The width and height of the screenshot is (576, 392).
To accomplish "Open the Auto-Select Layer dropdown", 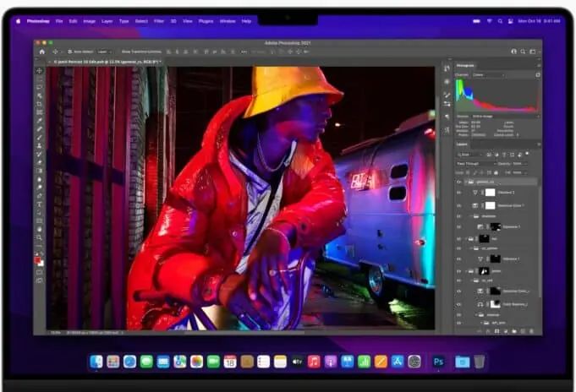I will click(105, 52).
